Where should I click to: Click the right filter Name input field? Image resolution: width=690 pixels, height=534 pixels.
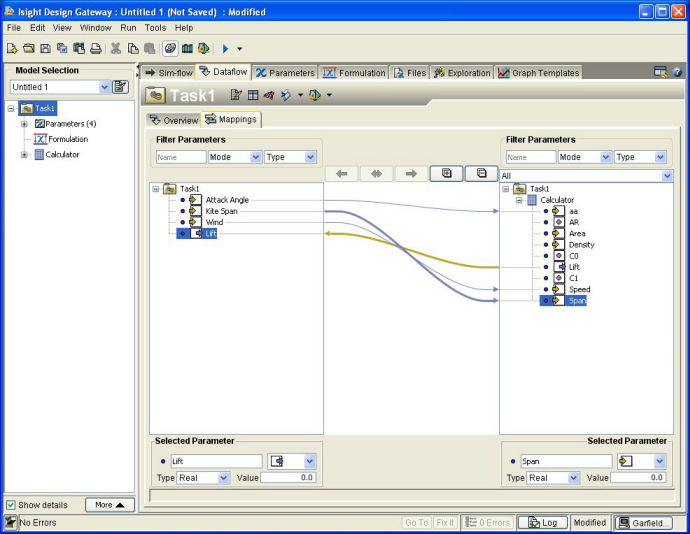click(531, 157)
